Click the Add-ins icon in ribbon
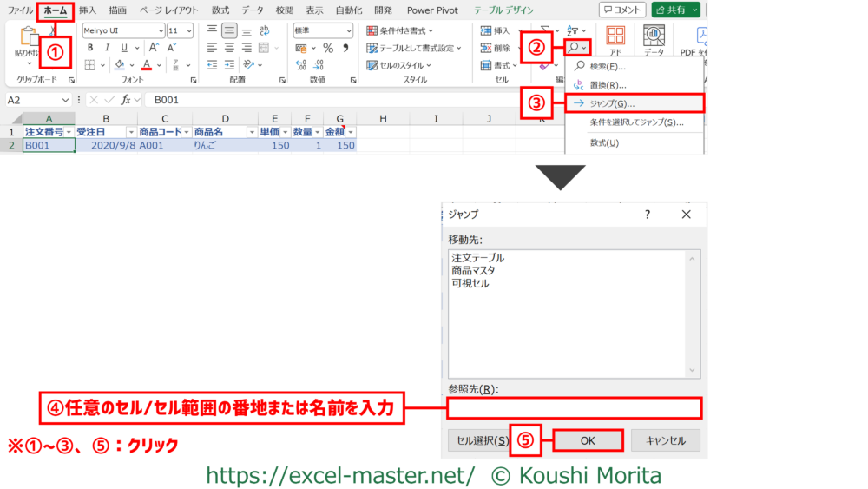The image size is (868, 489). tap(615, 39)
